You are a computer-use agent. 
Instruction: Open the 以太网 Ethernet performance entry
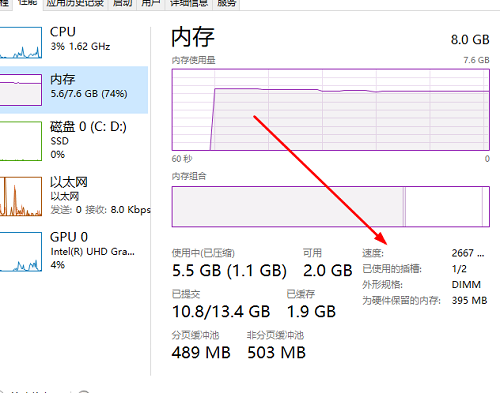tap(74, 196)
